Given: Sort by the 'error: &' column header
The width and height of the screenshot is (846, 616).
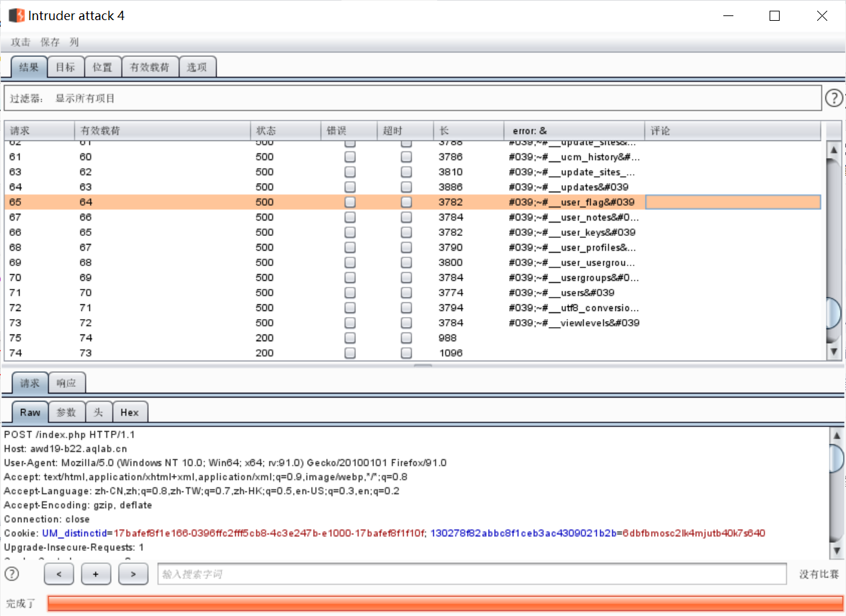Looking at the screenshot, I should click(574, 131).
